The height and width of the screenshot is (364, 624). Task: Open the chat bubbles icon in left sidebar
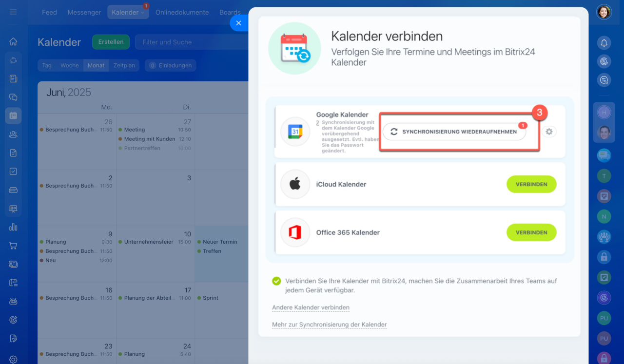tap(13, 97)
